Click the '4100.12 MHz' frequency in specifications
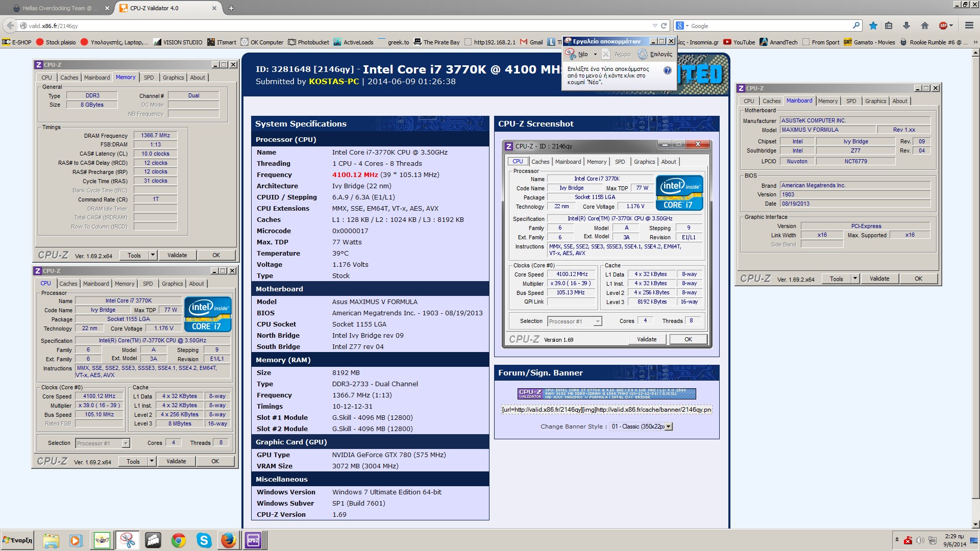 tap(355, 174)
